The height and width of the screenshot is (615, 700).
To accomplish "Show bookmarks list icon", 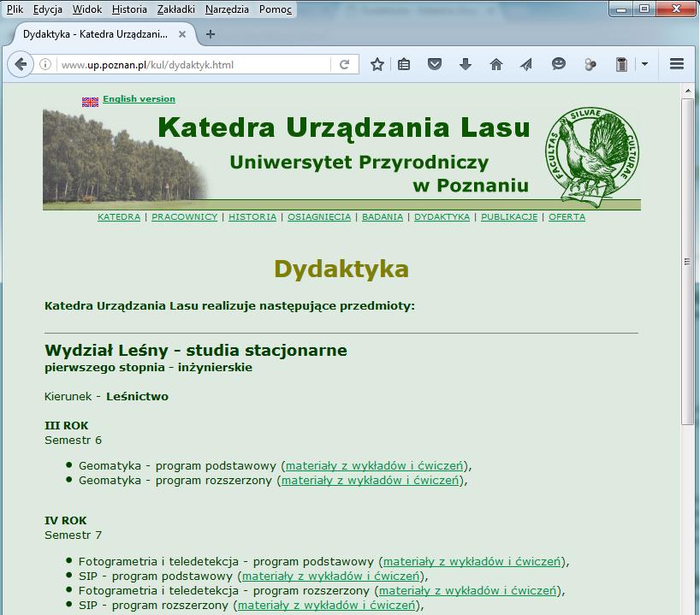I will pyautogui.click(x=404, y=64).
